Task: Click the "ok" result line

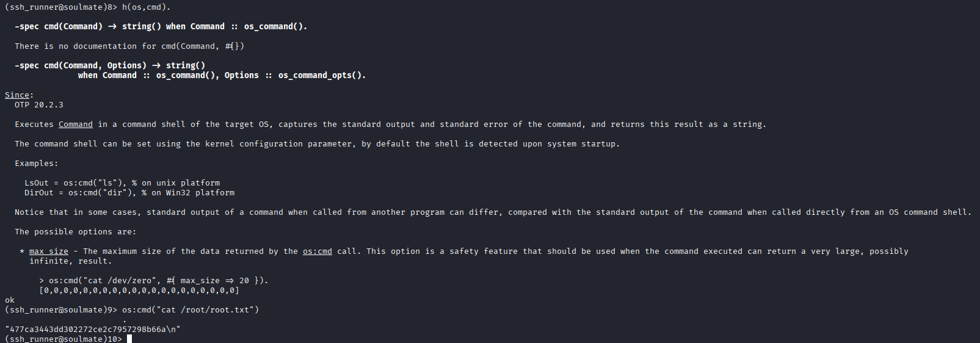Action: tap(10, 300)
